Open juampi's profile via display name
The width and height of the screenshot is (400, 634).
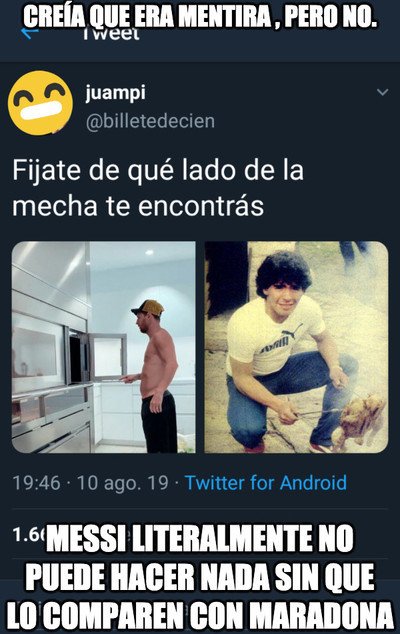pos(115,93)
